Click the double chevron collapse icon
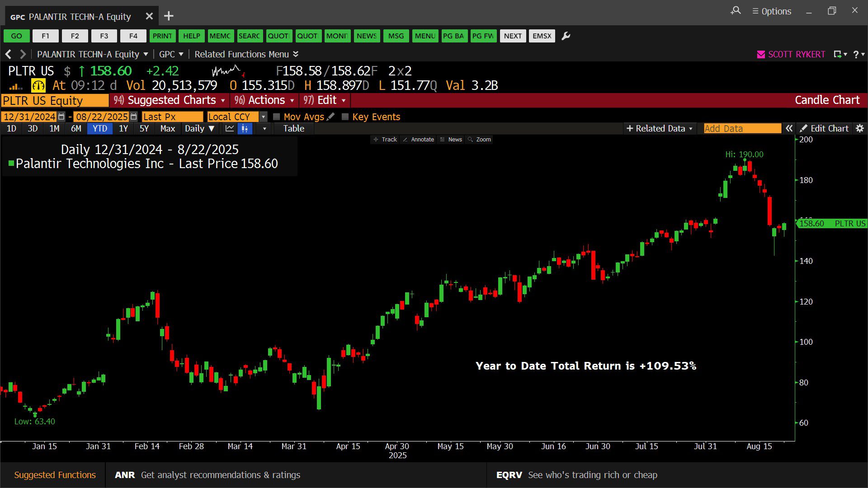Screen dimensions: 868x488 click(x=789, y=129)
